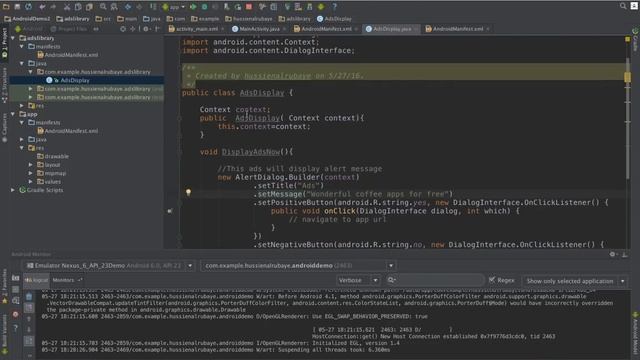Click the Help question mark in toolbar
Viewport: 640px width, 360px height.
click(x=334, y=7)
